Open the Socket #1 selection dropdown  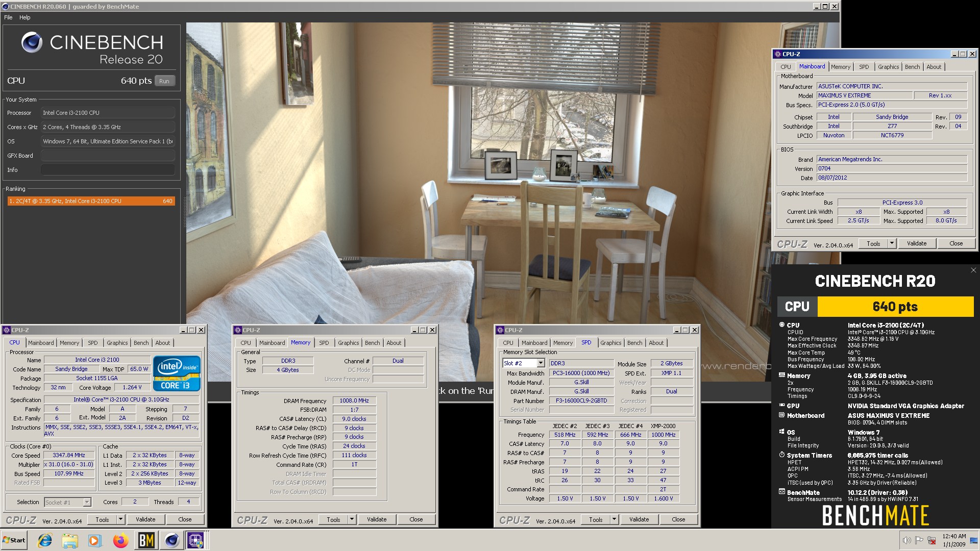(87, 503)
